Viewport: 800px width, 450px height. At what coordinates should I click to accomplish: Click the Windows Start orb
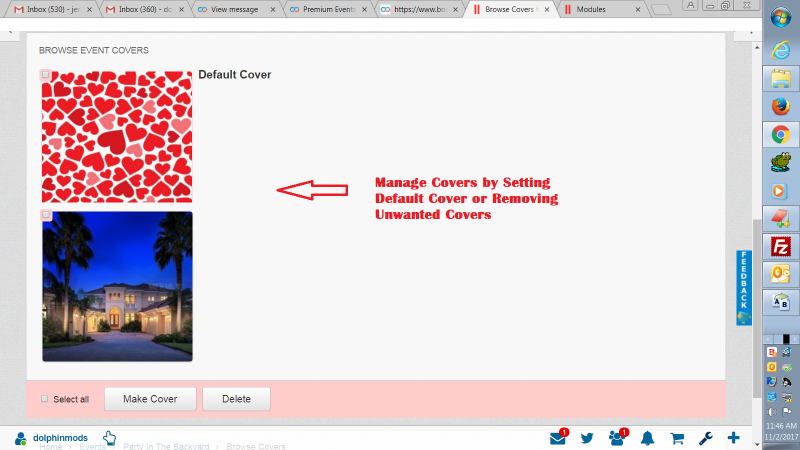tap(781, 18)
